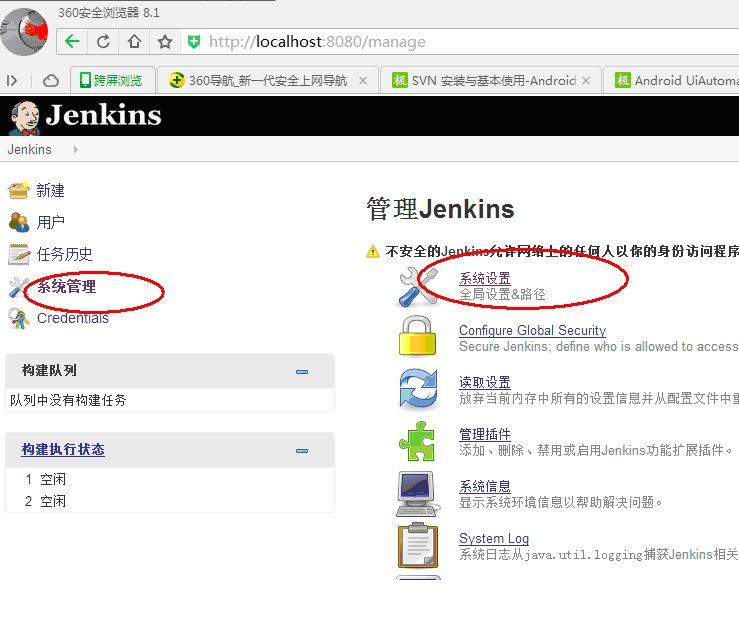Screen dimensions: 739x632
Task: Open the 新建 link
Action: (50, 190)
